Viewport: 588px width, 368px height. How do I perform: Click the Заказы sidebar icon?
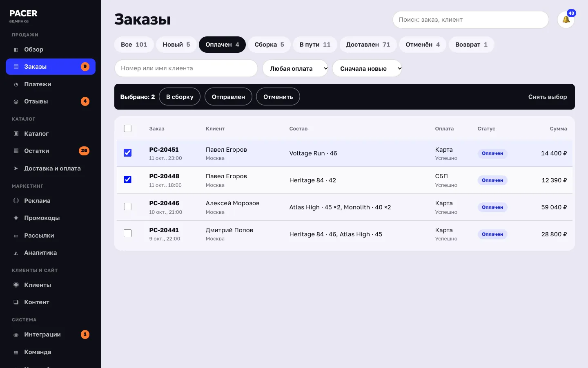click(x=16, y=67)
